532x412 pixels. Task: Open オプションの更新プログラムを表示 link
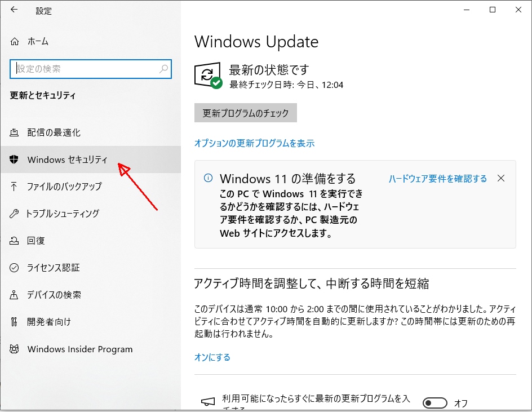(x=254, y=143)
